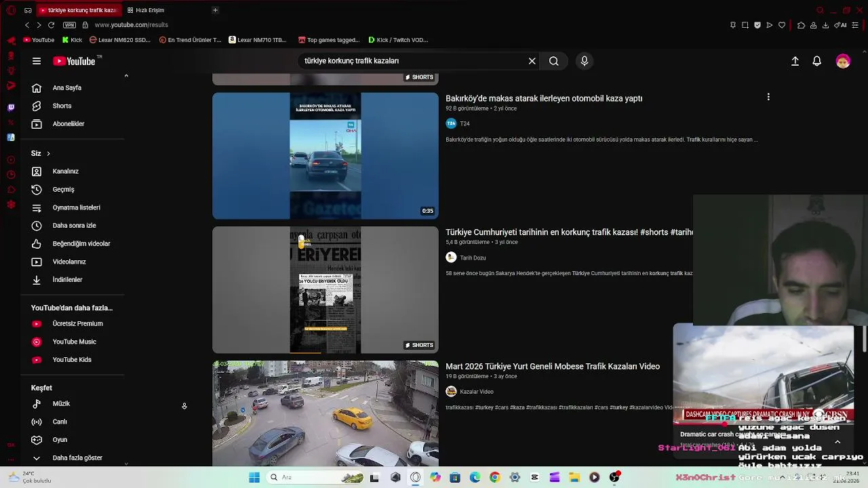This screenshot has width=868, height=488.
Task: Open File Explorer from the taskbar
Action: click(574, 477)
